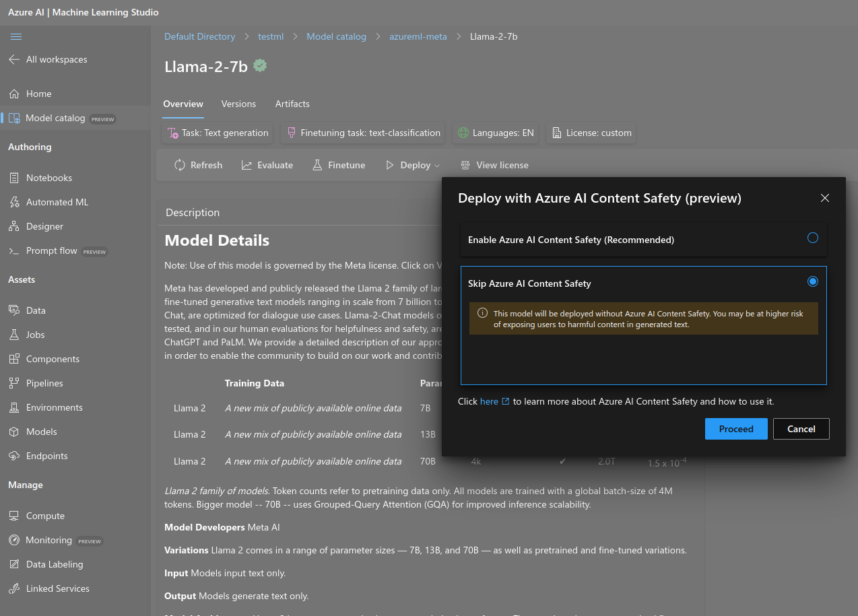The width and height of the screenshot is (858, 616).
Task: Click the Data assets icon
Action: point(14,310)
